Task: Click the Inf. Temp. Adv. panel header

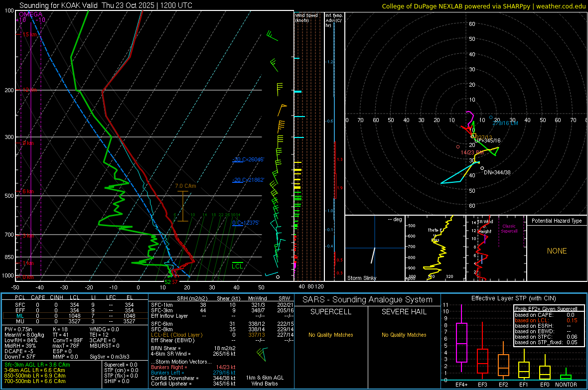Action: 334,20
